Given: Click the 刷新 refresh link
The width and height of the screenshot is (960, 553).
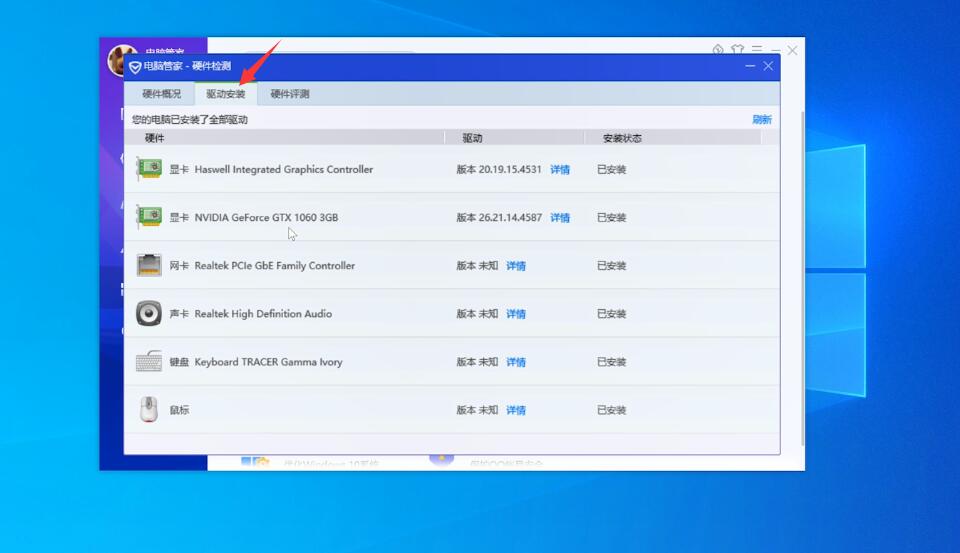Looking at the screenshot, I should click(x=762, y=119).
